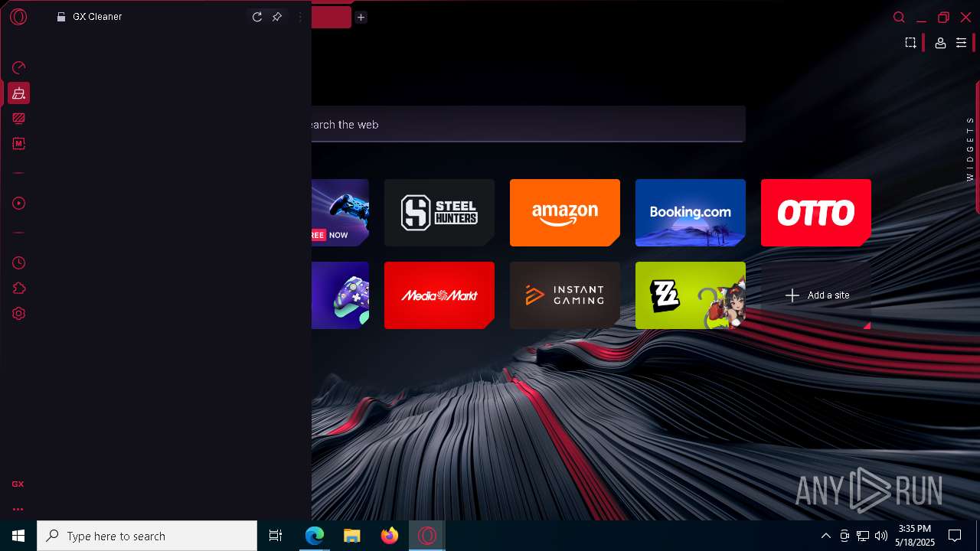Open GX Cleaner panel three-dot options
Image resolution: width=980 pixels, height=551 pixels.
coord(300,17)
